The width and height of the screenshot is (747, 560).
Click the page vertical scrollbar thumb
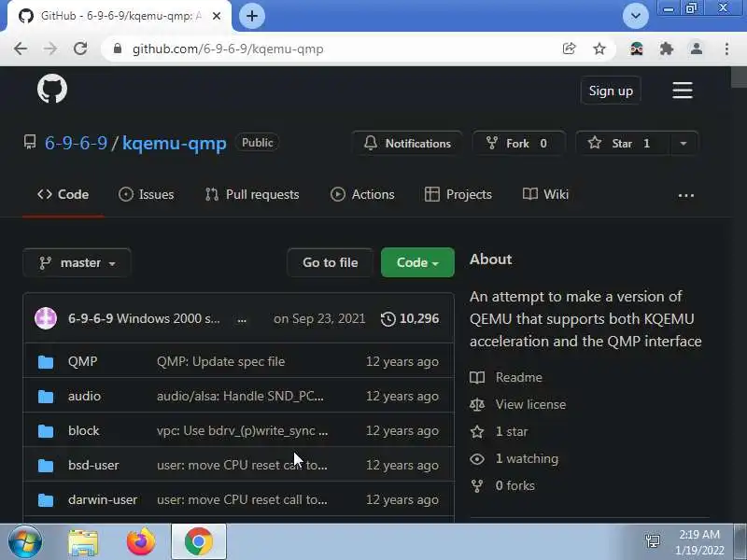click(x=739, y=77)
